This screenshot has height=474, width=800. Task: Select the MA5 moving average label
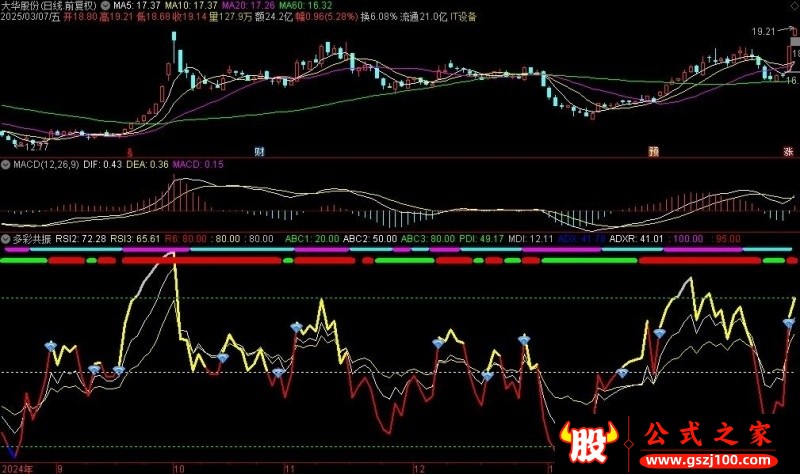[x=137, y=6]
